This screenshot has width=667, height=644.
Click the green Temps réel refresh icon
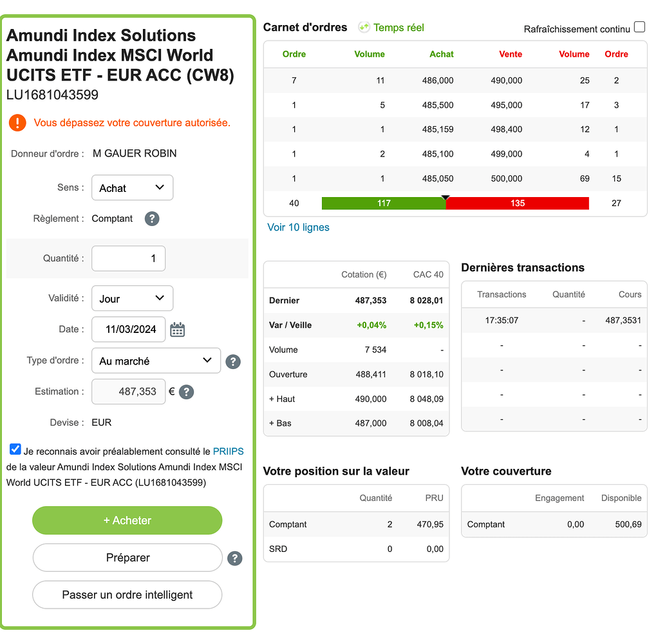[364, 27]
